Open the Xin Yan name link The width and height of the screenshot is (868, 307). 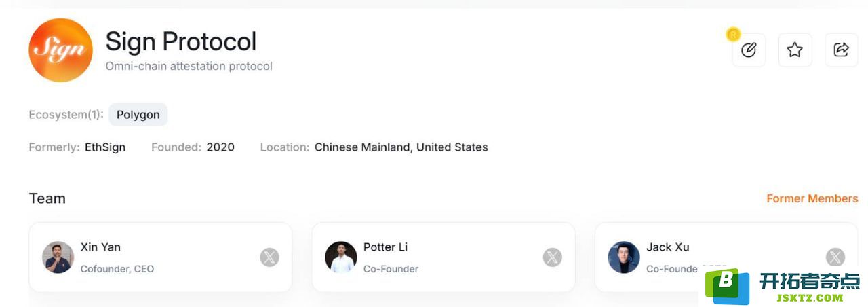click(100, 247)
